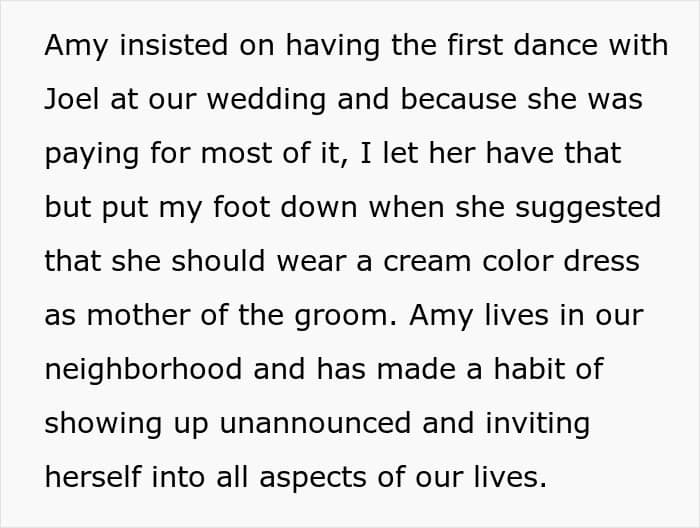700x528 pixels.
Task: Place the cursor on the word "should"
Action: [218, 261]
